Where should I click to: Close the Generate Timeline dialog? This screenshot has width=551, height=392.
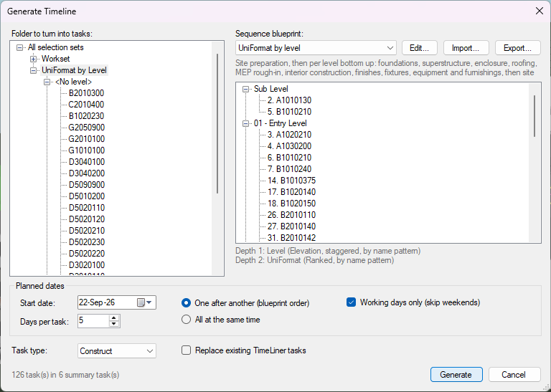coord(540,11)
